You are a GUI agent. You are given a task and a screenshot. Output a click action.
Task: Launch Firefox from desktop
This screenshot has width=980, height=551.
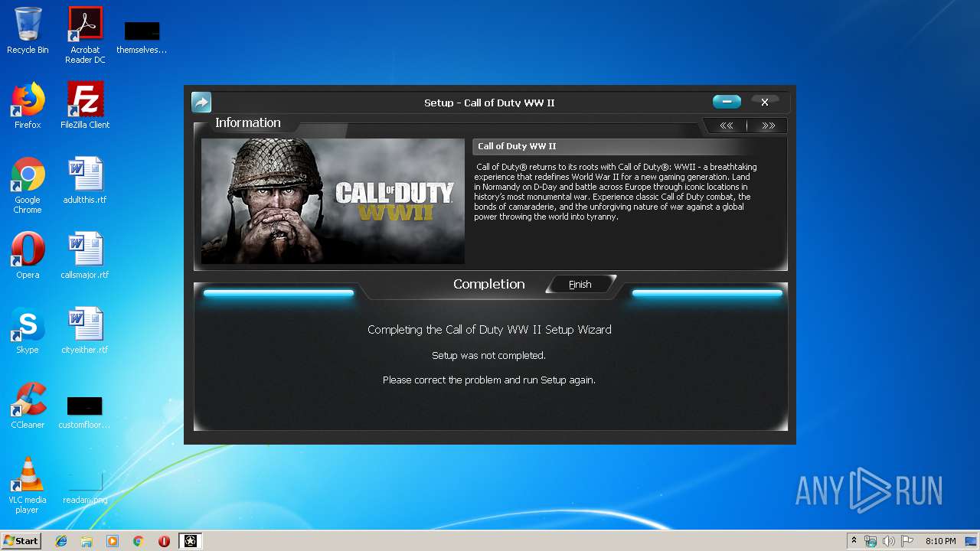[x=28, y=106]
